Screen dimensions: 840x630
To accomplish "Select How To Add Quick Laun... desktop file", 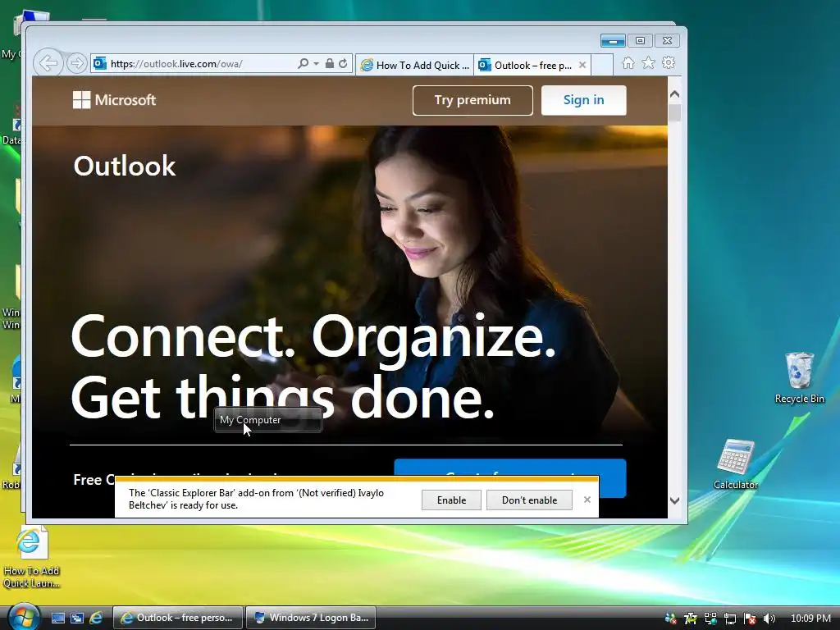I will click(x=31, y=558).
